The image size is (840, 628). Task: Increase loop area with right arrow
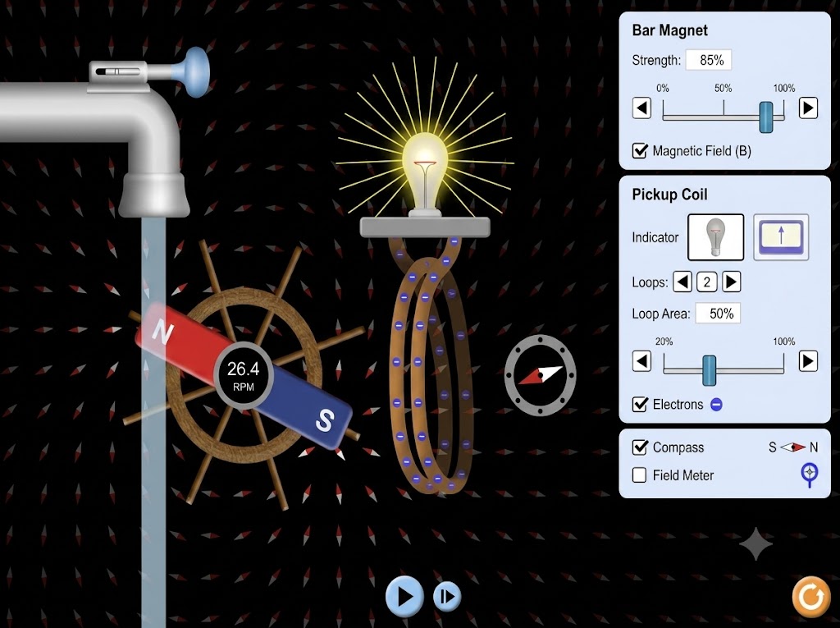(808, 361)
